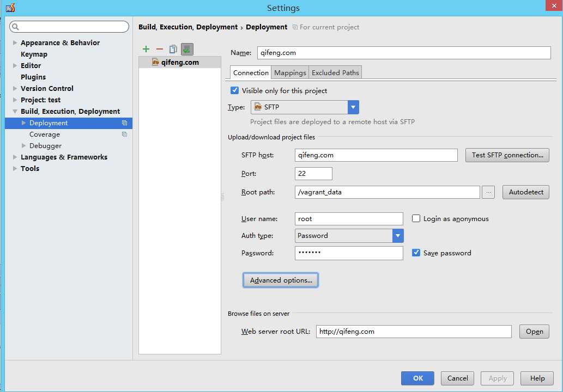This screenshot has height=392, width=563.
Task: Open the Type SFTP dropdown
Action: tap(353, 107)
